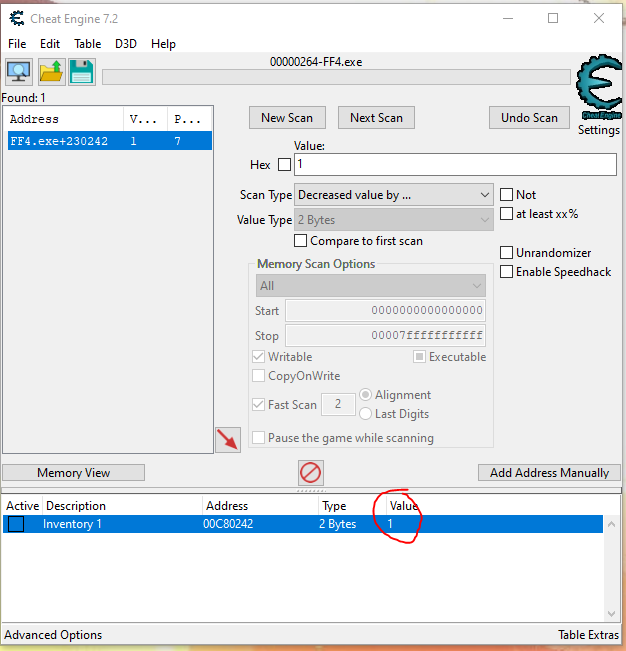626x651 pixels.
Task: Open the memory region All dropdown
Action: coord(371,286)
